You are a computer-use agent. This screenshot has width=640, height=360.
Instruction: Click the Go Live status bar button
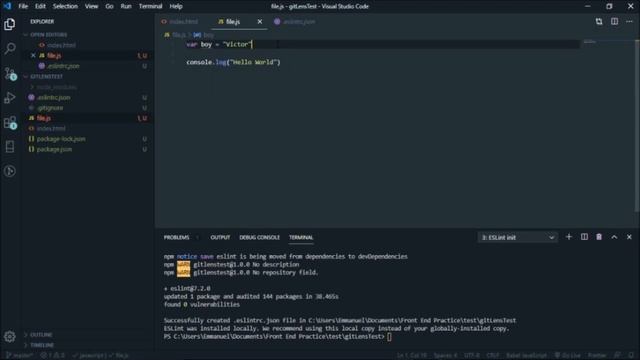pyautogui.click(x=567, y=356)
